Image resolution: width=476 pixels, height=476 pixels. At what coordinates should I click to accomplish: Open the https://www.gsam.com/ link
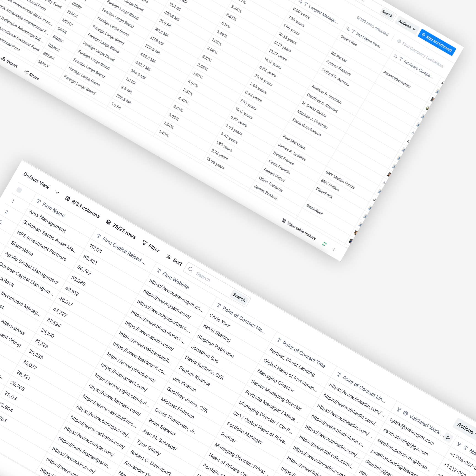point(167,304)
